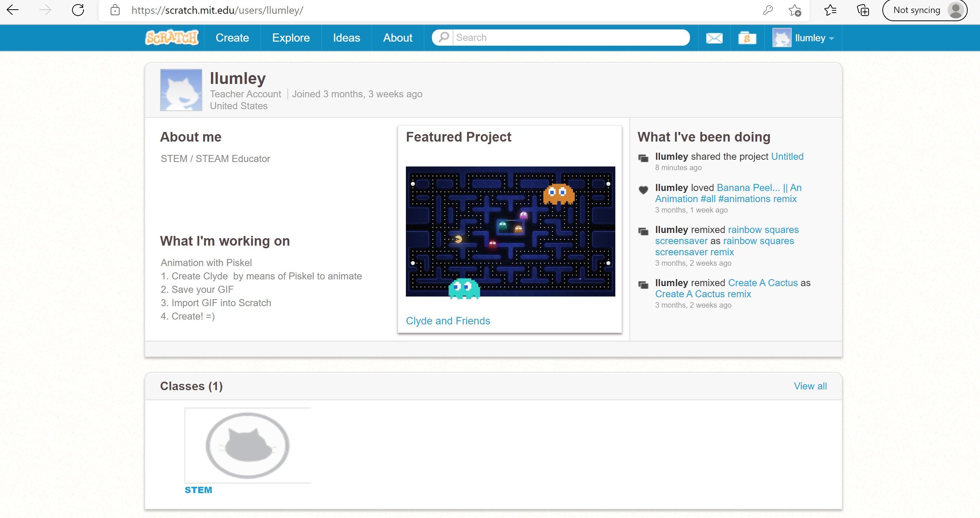Open the Create A Cactus original link
Image resolution: width=980 pixels, height=518 pixels.
(x=763, y=283)
